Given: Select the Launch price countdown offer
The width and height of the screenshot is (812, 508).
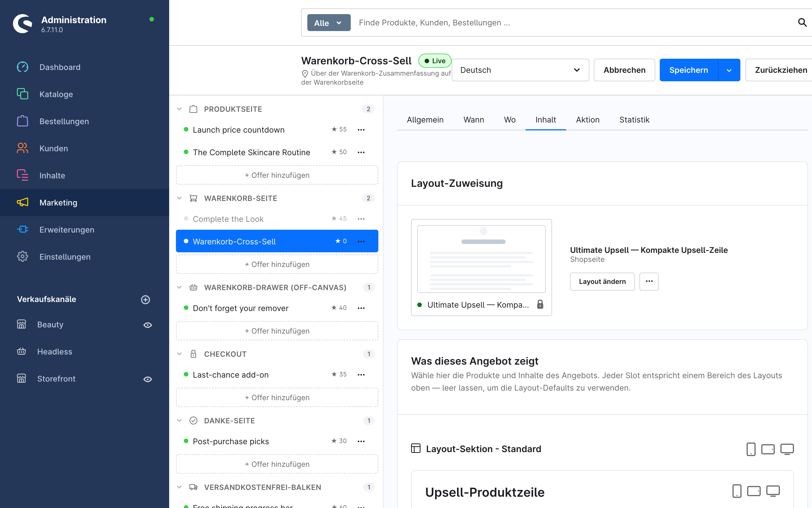Looking at the screenshot, I should click(238, 130).
